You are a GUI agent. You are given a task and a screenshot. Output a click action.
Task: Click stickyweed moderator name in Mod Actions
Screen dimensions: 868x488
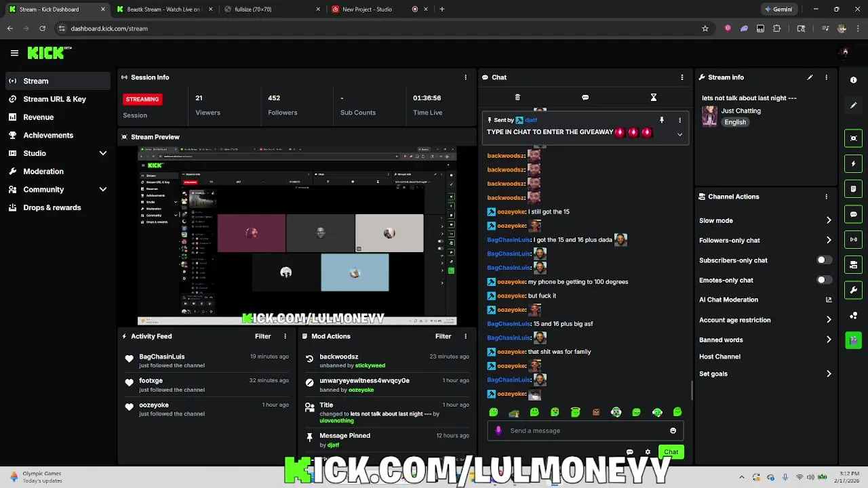point(370,365)
